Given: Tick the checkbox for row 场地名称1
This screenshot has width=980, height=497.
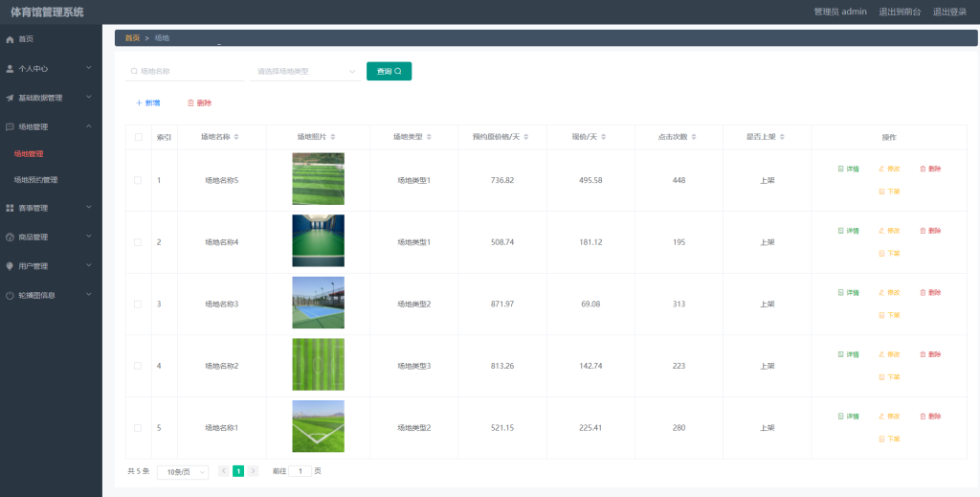Looking at the screenshot, I should pyautogui.click(x=138, y=428).
